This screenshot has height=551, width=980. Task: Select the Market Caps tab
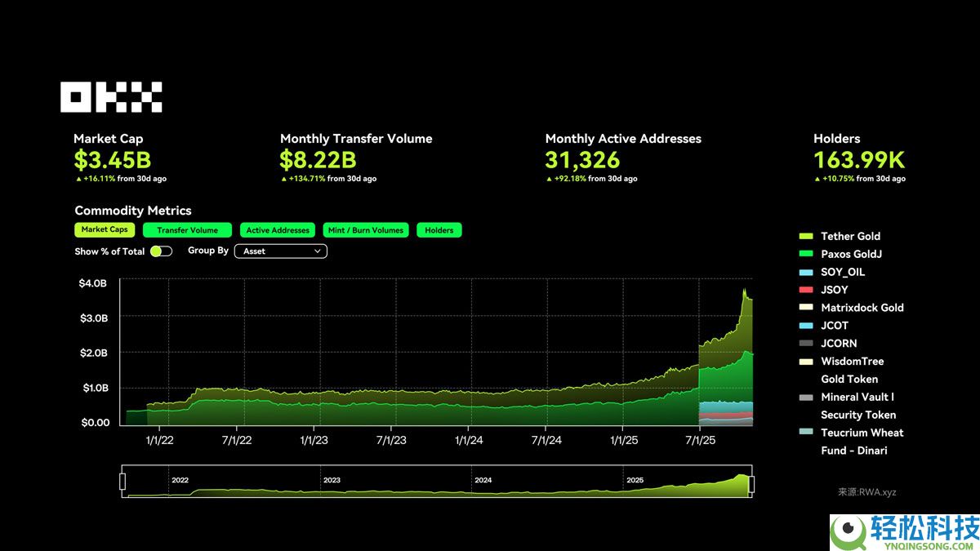[105, 230]
